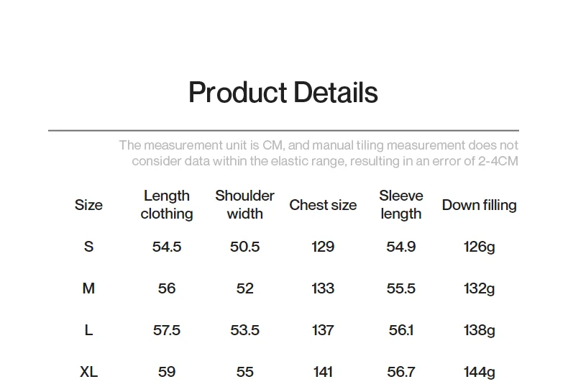The height and width of the screenshot is (392, 568).
Task: Click the Shoulder width column header
Action: point(245,205)
